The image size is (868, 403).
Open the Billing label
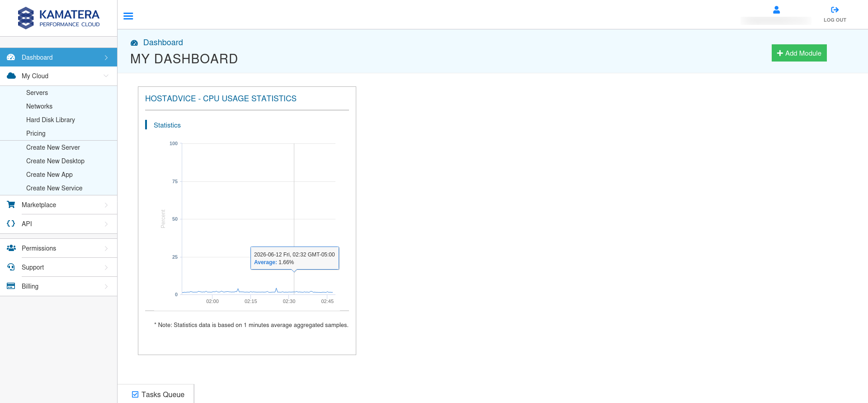tap(30, 286)
